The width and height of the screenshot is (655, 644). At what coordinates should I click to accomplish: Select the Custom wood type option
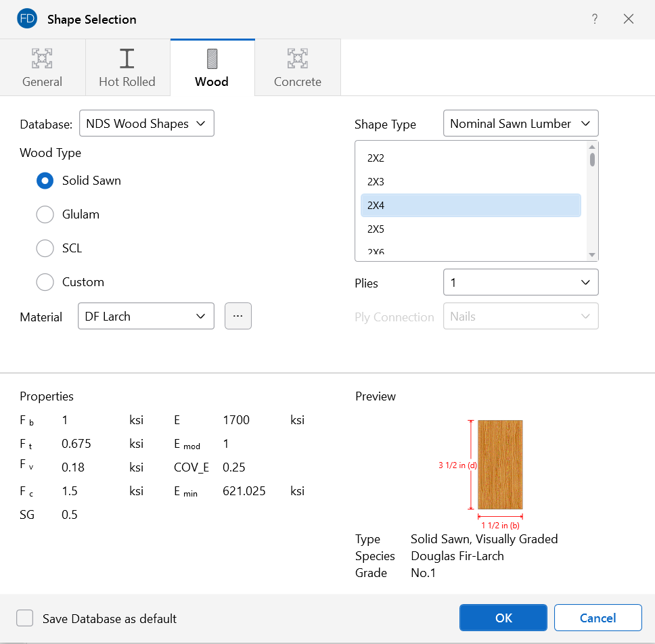pyautogui.click(x=45, y=282)
